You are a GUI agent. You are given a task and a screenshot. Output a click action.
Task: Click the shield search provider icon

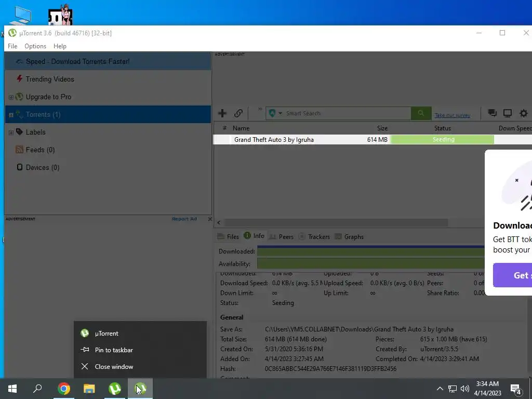point(272,113)
